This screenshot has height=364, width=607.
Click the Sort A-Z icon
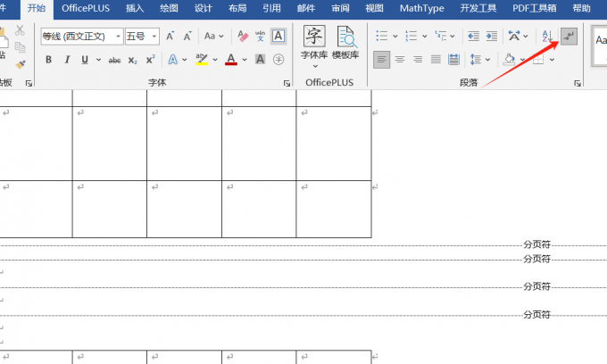[x=547, y=36]
